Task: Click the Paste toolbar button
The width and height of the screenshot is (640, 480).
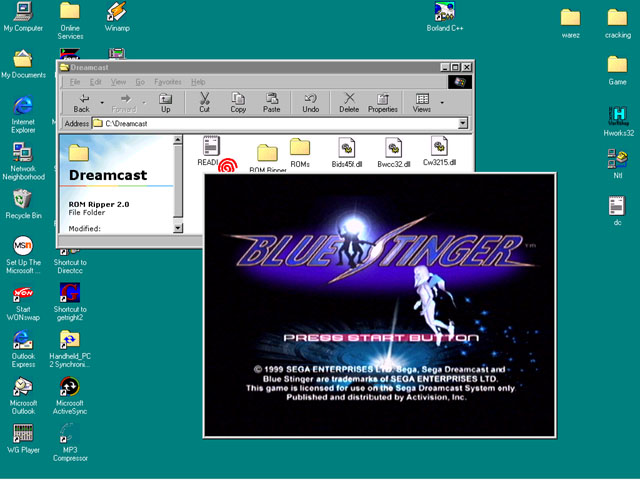Action: click(x=271, y=103)
